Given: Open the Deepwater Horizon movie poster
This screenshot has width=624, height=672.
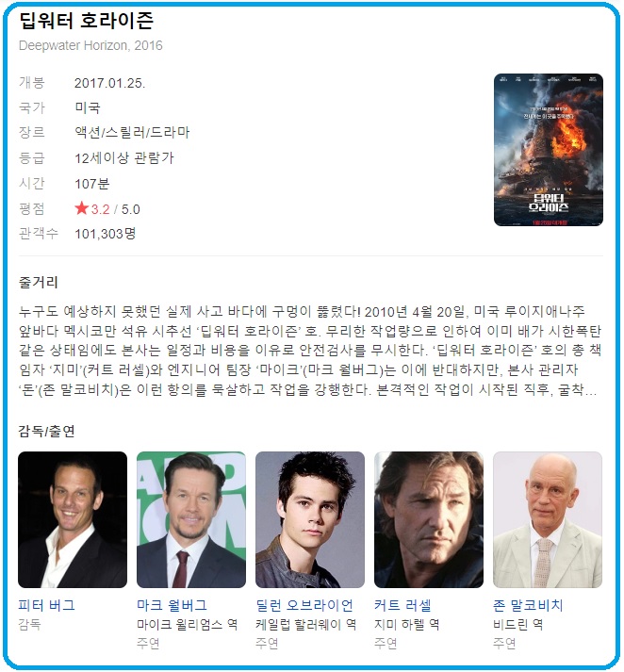Looking at the screenshot, I should [x=549, y=150].
